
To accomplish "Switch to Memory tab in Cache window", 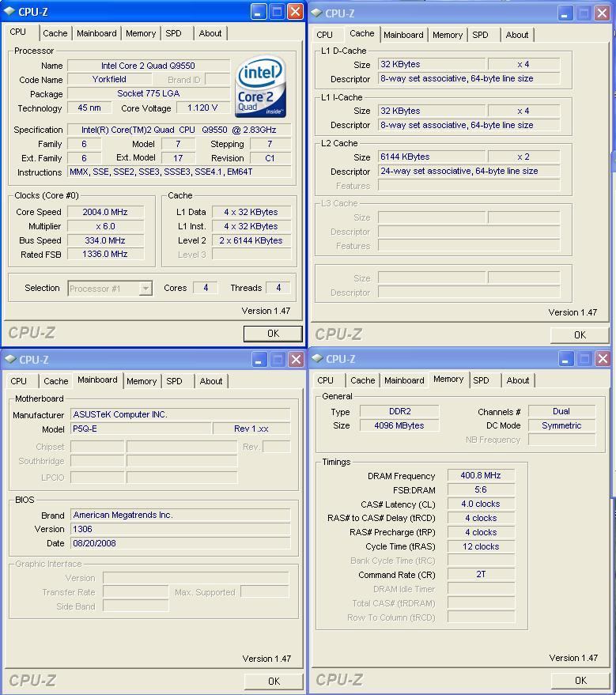I will [x=448, y=35].
